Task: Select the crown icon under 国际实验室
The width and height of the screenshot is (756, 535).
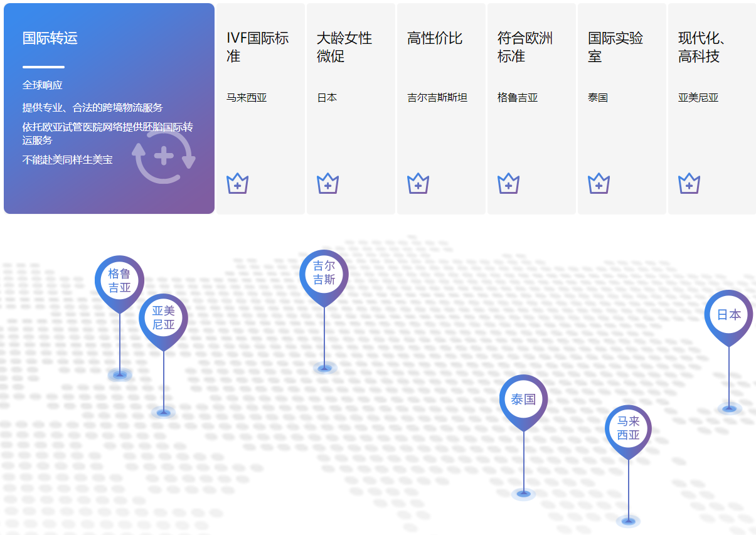Action: pos(598,183)
